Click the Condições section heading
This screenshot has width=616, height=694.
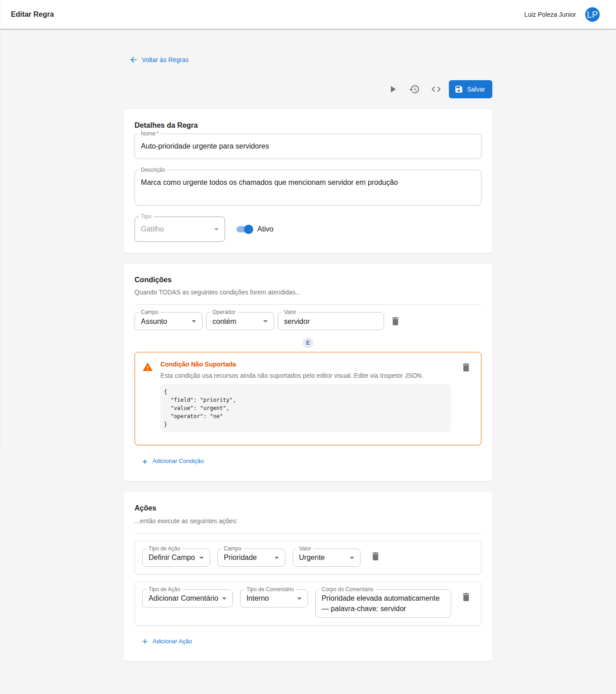153,280
